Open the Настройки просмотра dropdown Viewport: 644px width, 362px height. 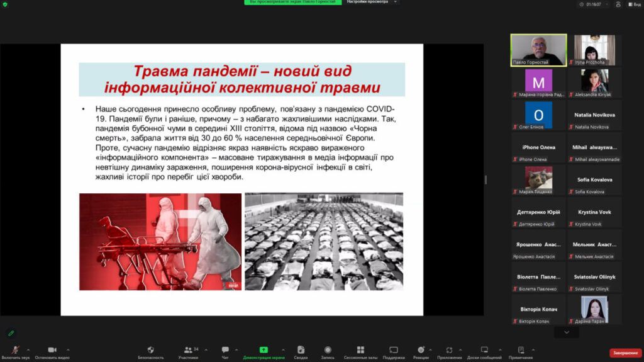(x=372, y=3)
